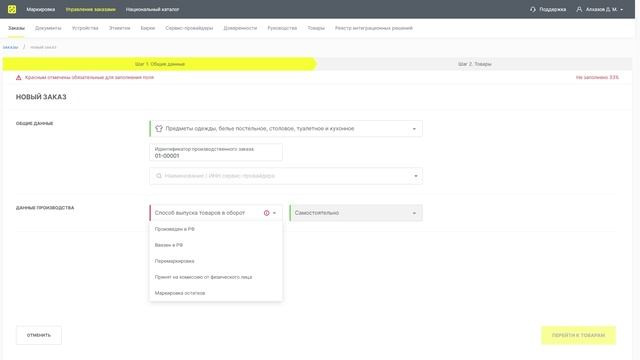Image resolution: width=640 pixels, height=360 pixels.
Task: Click the user profile icon
Action: 579,9
